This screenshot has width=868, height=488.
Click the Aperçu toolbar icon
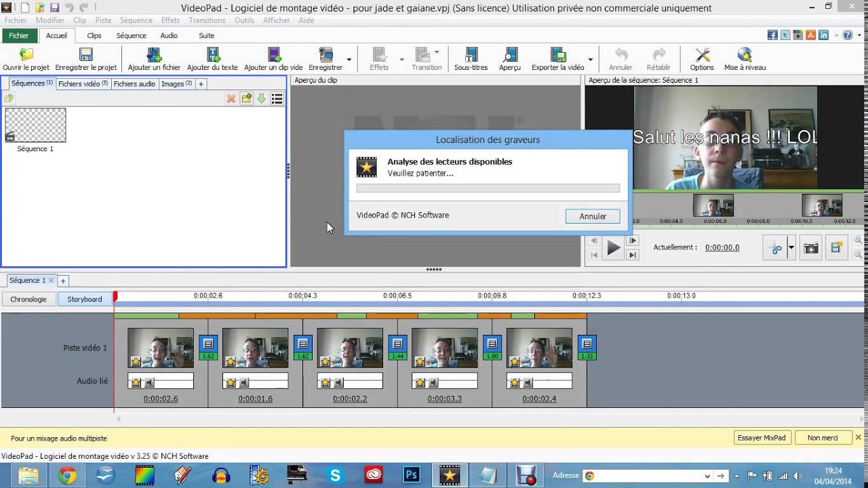[x=510, y=60]
